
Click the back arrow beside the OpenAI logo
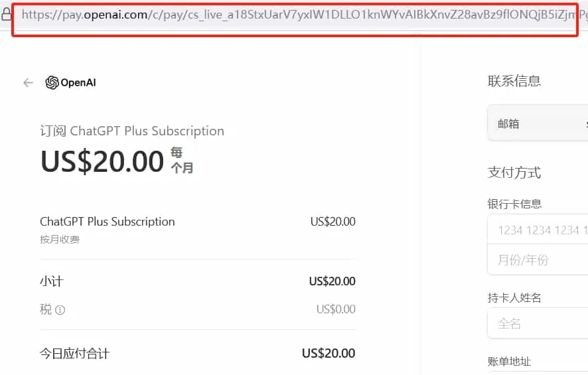tap(28, 83)
